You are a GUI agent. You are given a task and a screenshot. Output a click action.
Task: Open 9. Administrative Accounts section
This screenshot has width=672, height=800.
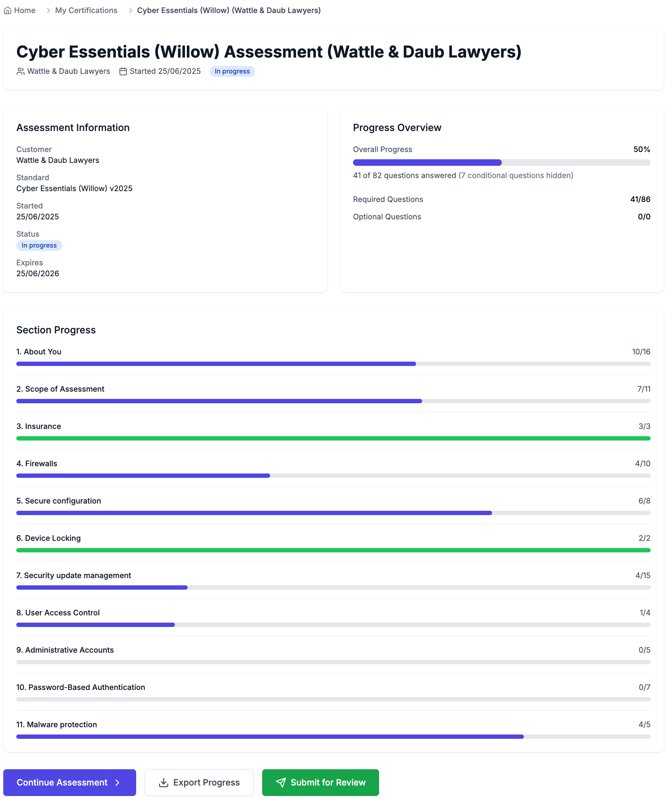65,650
